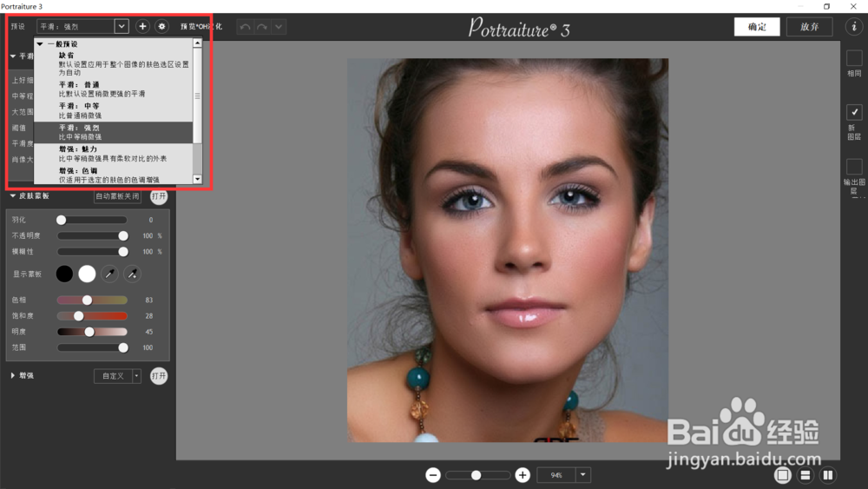Select the 增强：色调 preset
The width and height of the screenshot is (868, 489).
click(x=114, y=175)
